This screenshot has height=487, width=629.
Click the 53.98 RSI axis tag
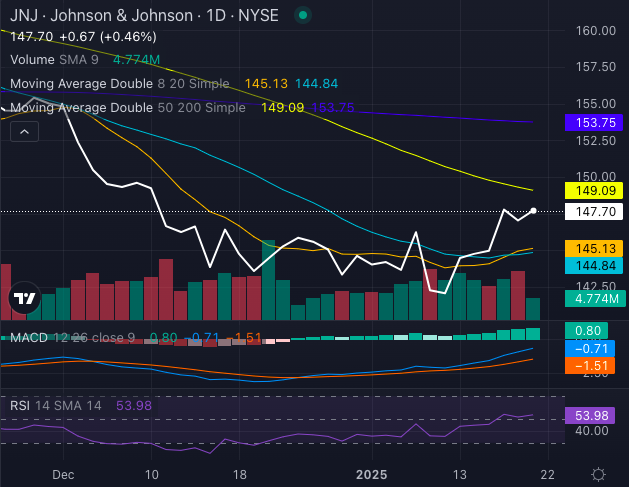pyautogui.click(x=593, y=415)
